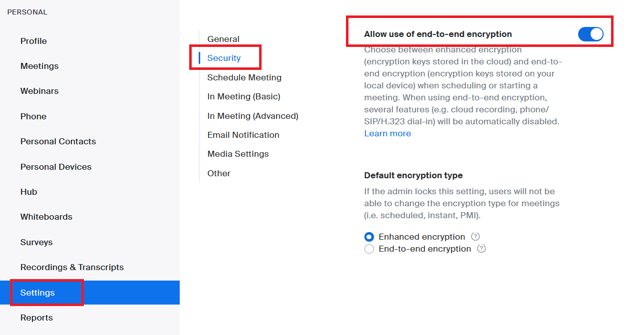Open the help tooltip beside Enhanced encryption

[x=476, y=237]
